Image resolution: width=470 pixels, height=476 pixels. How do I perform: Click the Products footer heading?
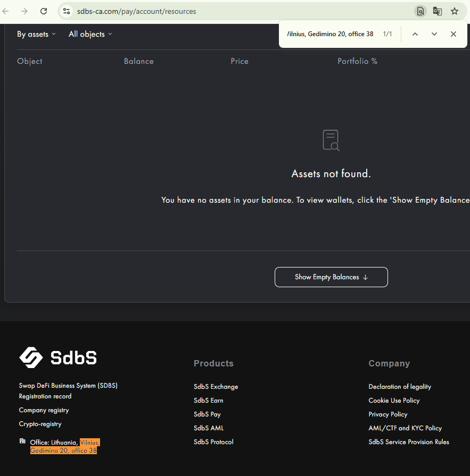pyautogui.click(x=213, y=363)
